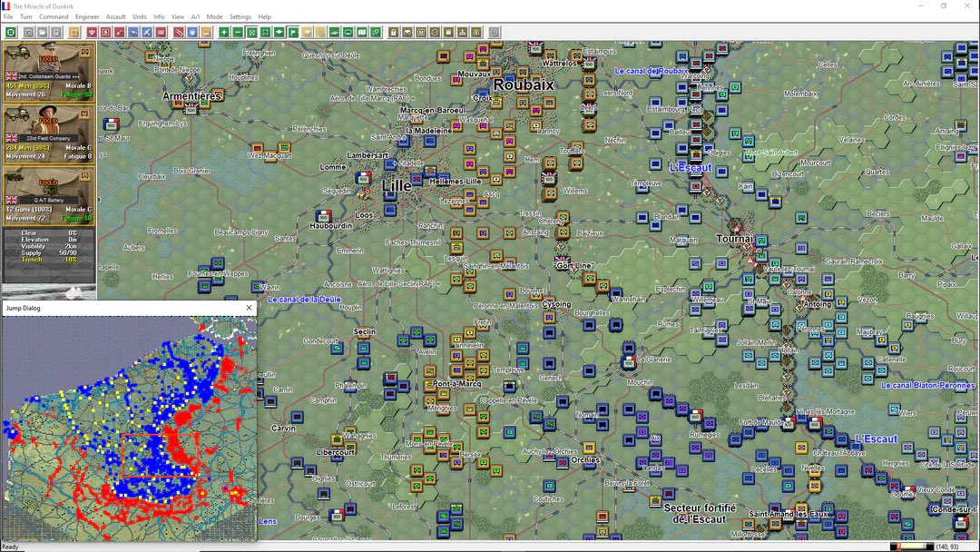Click the red diagonal-lines toolbar icon
This screenshot has width=980, height=552.
[x=179, y=32]
